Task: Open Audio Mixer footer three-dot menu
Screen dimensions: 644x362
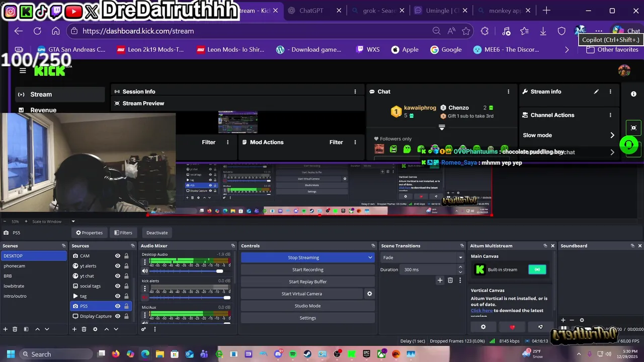Action: tap(155, 329)
